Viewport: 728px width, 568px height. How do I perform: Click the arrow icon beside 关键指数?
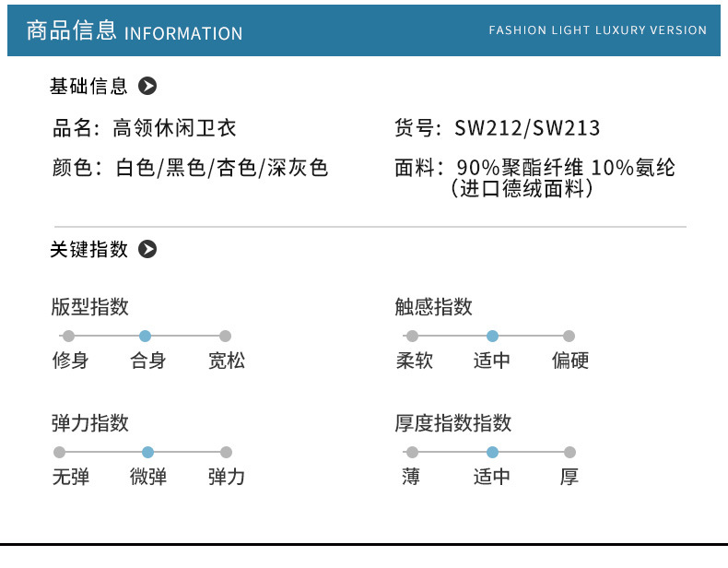click(147, 250)
